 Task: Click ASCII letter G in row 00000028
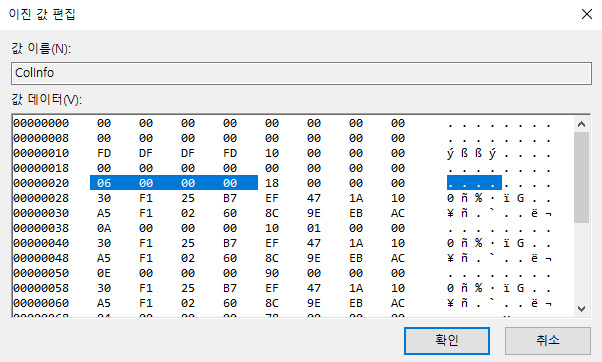(x=520, y=198)
